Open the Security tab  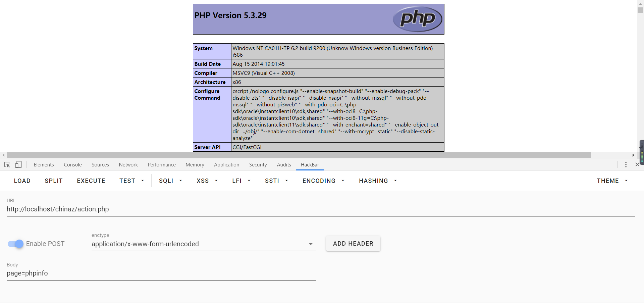[x=258, y=165]
